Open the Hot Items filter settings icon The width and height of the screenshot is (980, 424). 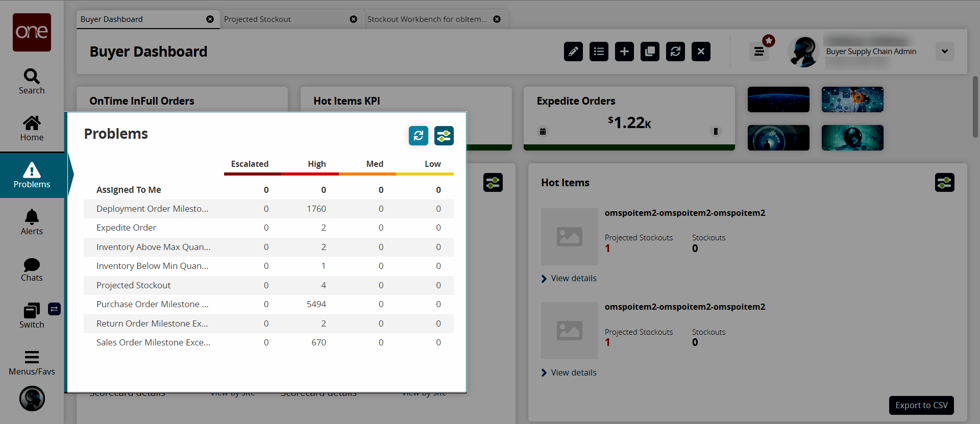[945, 183]
